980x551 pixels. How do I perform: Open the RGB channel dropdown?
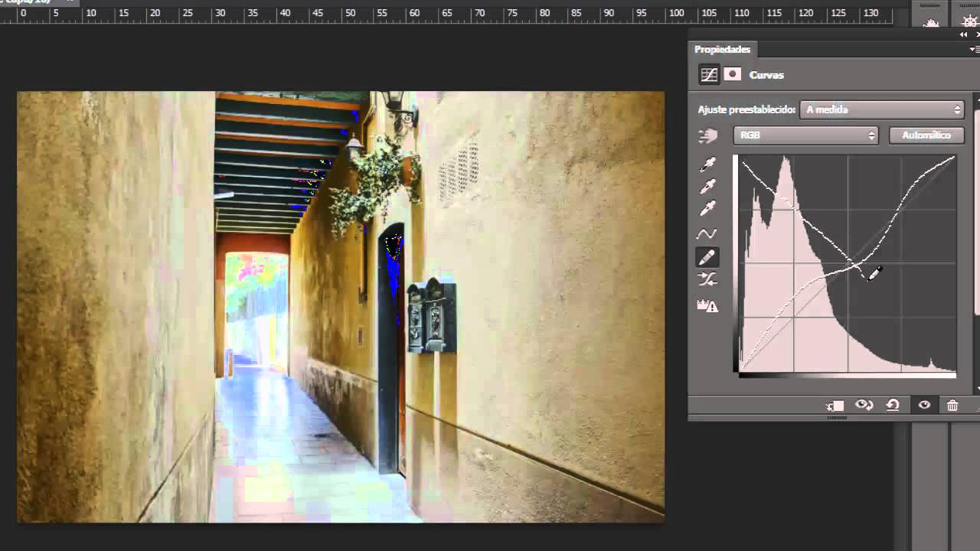click(x=805, y=135)
